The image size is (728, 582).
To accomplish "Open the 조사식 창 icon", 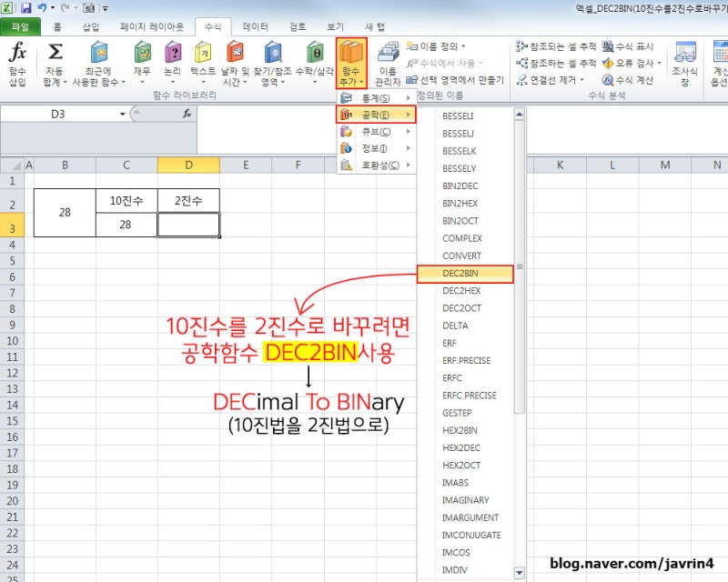I will (x=685, y=52).
